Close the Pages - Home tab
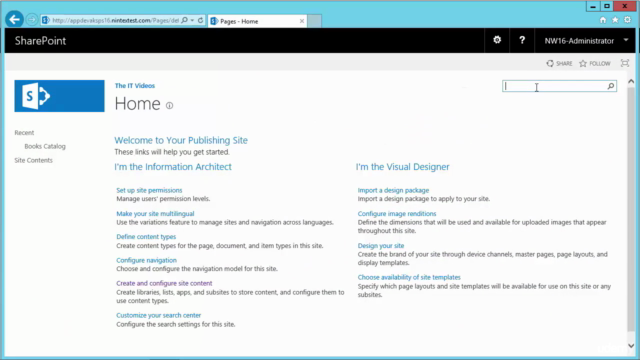 (302, 21)
